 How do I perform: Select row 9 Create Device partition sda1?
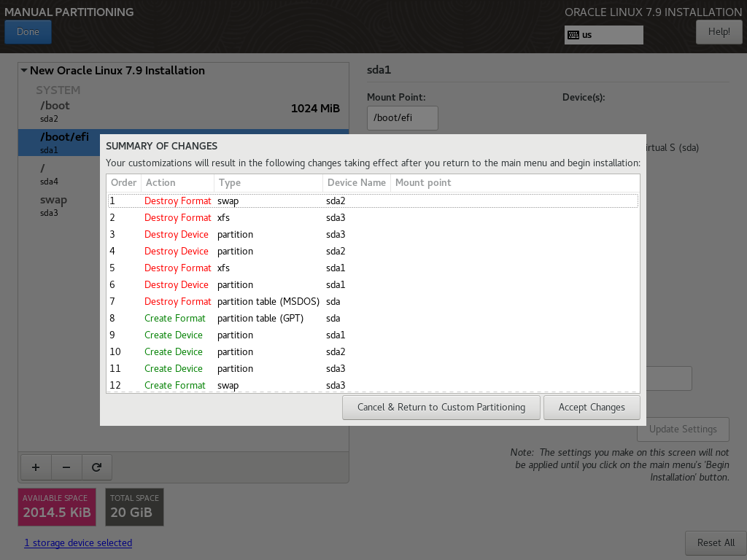point(373,335)
